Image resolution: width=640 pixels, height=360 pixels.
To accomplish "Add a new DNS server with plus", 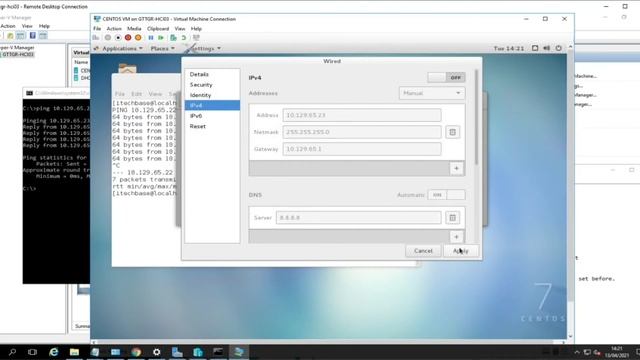I will click(456, 237).
